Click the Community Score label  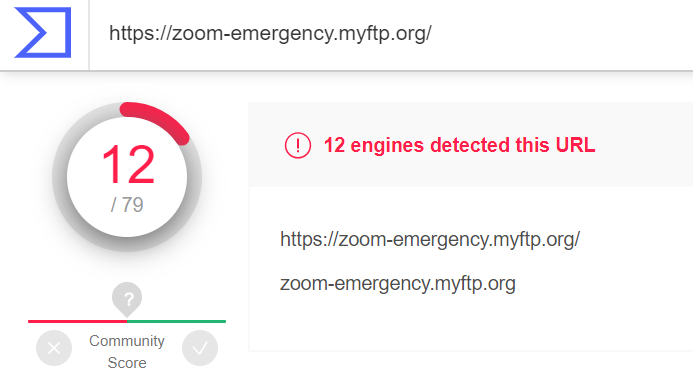pyautogui.click(x=127, y=352)
